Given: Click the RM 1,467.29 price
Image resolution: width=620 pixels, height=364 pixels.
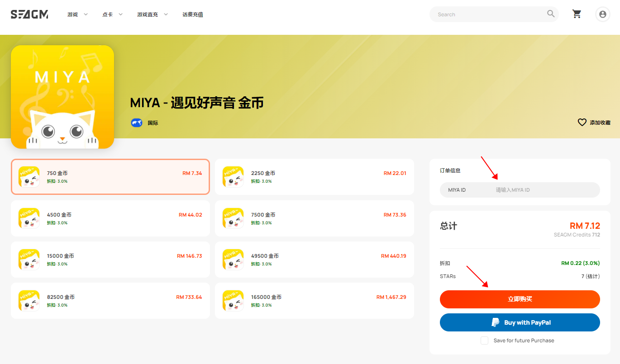Looking at the screenshot, I should [x=391, y=297].
